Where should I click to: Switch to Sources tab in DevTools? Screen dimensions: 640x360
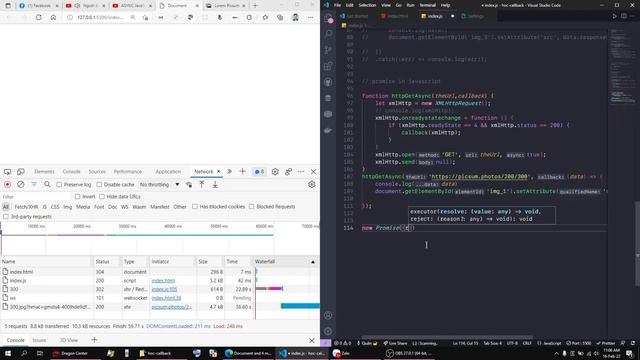pos(97,172)
